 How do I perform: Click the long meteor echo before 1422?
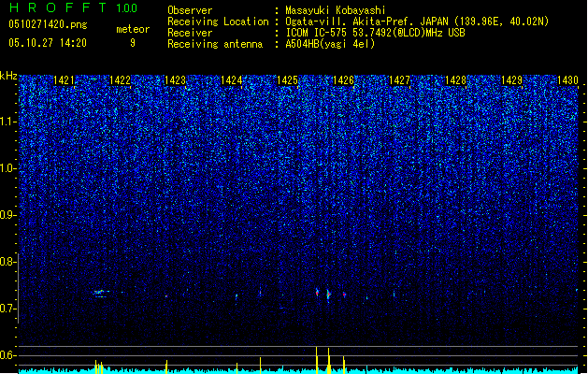101,294
